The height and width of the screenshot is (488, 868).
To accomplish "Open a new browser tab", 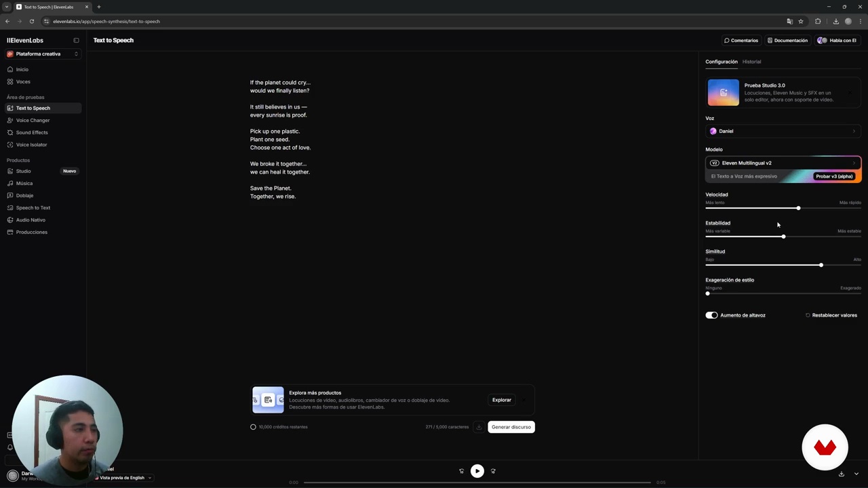I will point(99,7).
